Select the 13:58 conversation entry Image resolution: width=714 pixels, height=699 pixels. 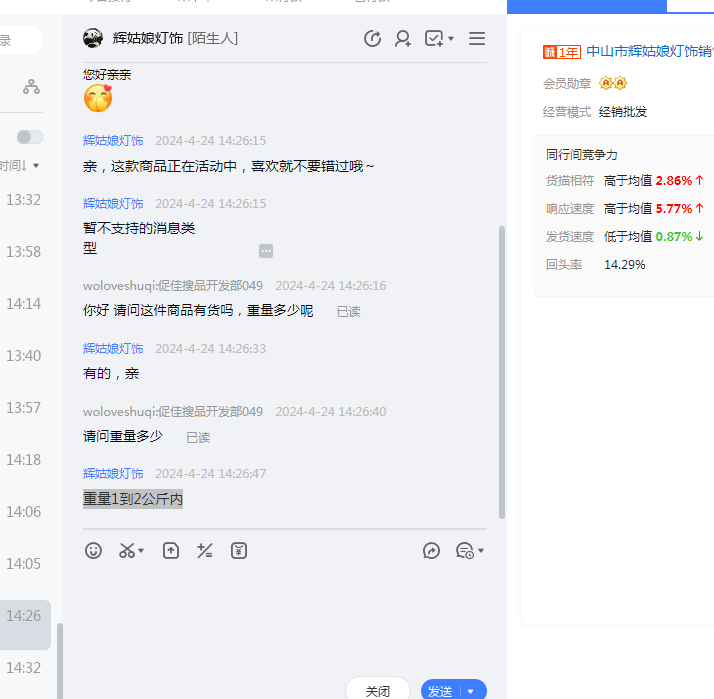point(24,252)
